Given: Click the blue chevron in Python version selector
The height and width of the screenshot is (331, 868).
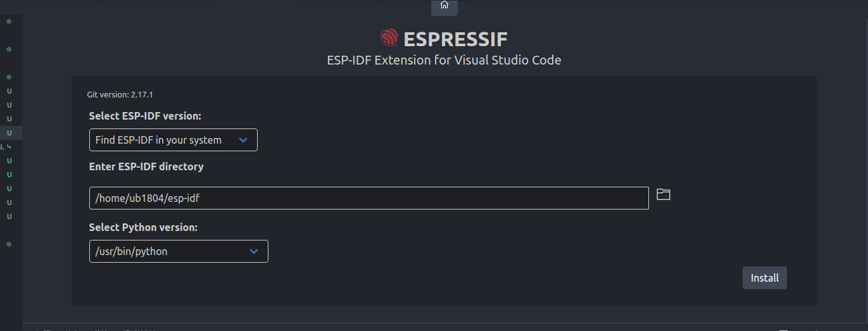Looking at the screenshot, I should point(254,251).
